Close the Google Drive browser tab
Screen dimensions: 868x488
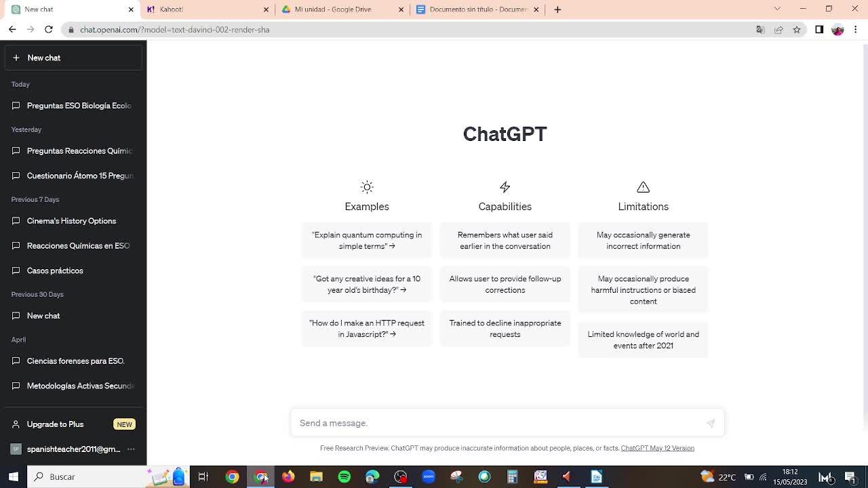pyautogui.click(x=401, y=9)
